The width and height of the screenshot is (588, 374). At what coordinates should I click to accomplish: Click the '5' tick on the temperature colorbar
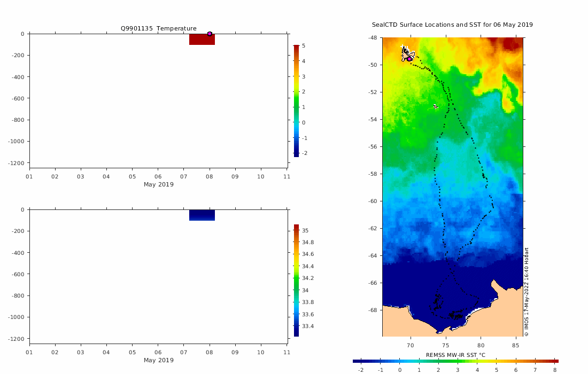(304, 46)
